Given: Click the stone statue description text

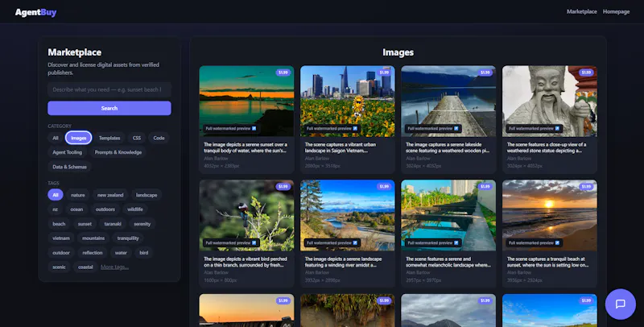Looking at the screenshot, I should click(547, 147).
